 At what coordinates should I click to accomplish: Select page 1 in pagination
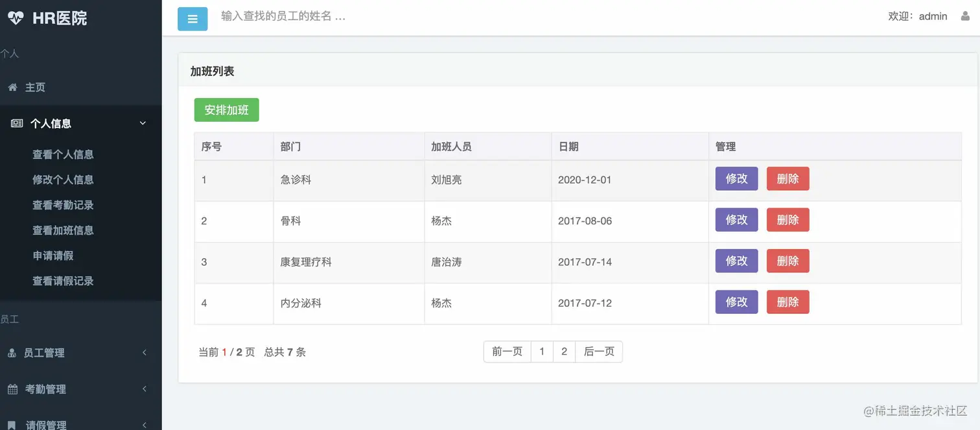tap(542, 352)
